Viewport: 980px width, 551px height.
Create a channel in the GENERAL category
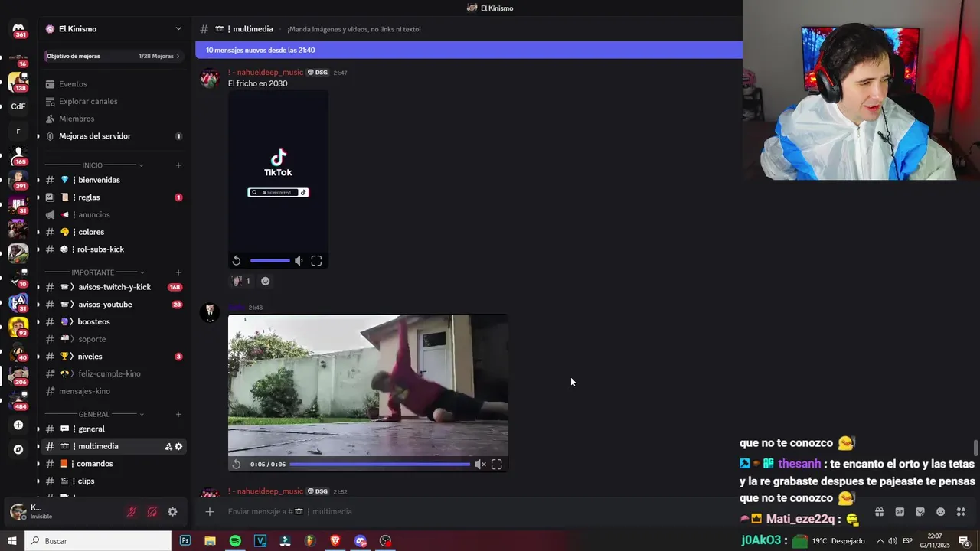[x=178, y=414]
